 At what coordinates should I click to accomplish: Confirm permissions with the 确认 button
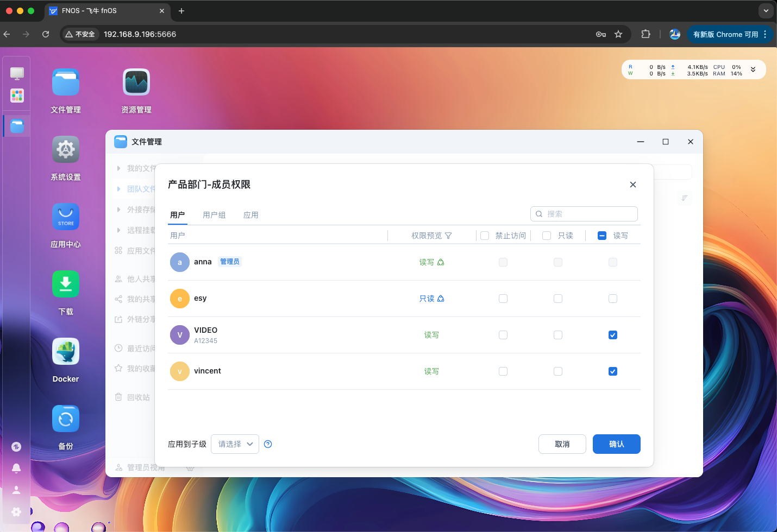tap(616, 444)
